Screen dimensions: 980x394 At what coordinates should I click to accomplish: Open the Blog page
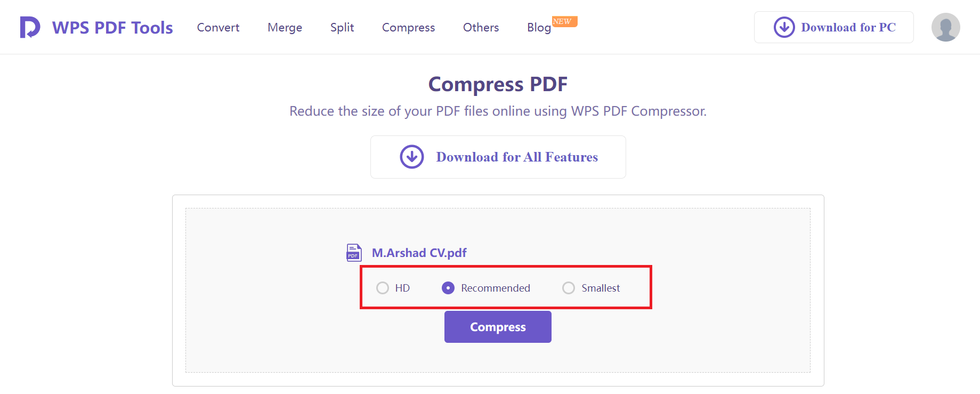click(x=538, y=27)
